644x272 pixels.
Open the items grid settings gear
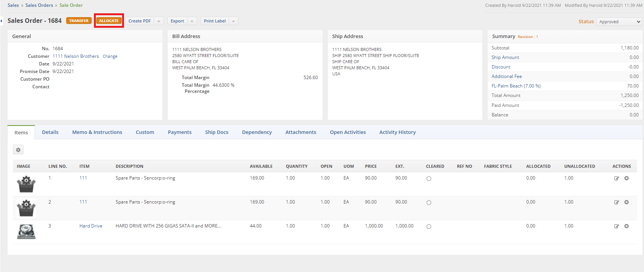pyautogui.click(x=18, y=150)
